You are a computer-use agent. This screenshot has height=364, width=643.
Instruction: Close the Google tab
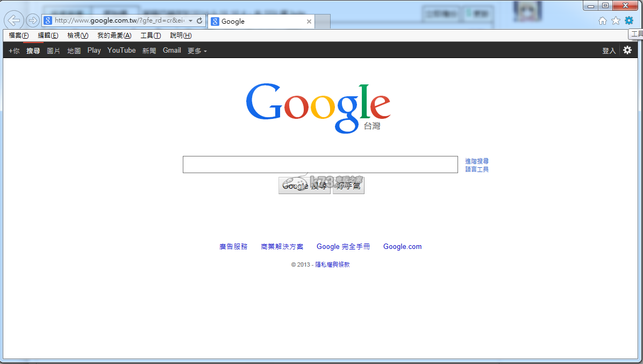(x=309, y=22)
